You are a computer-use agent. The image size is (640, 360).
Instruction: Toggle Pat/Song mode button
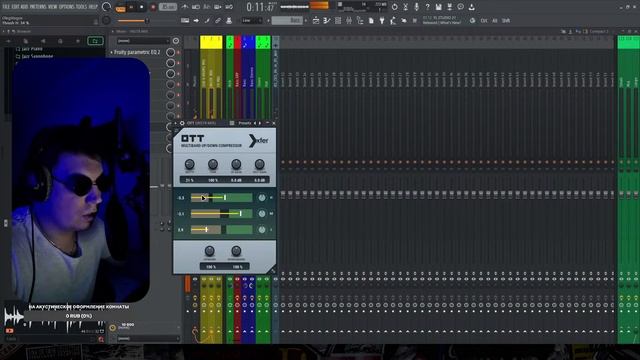[x=120, y=7]
